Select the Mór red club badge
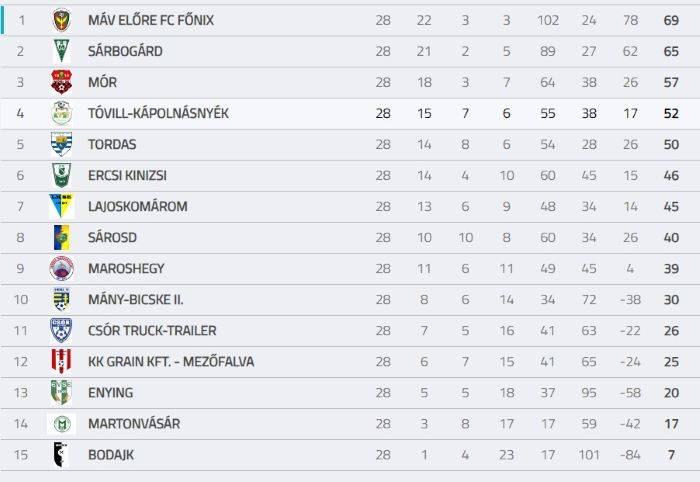 coord(62,82)
